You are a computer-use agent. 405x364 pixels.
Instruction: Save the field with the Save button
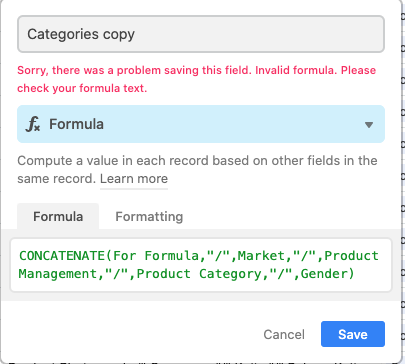click(x=353, y=334)
